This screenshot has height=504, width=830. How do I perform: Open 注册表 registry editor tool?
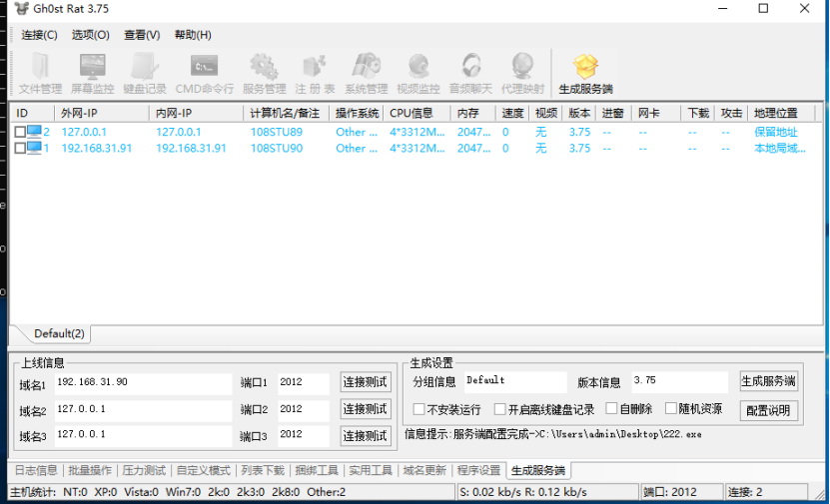click(315, 74)
